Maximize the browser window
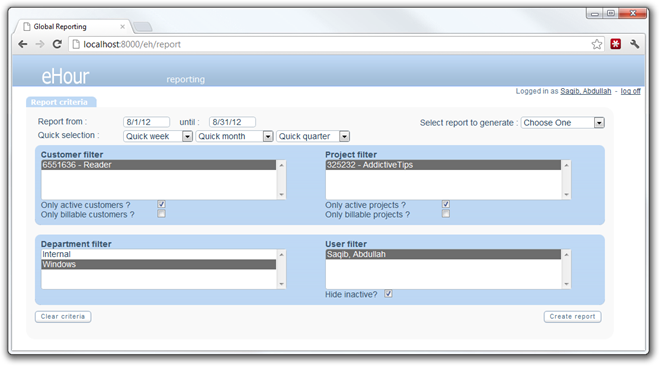 click(611, 13)
